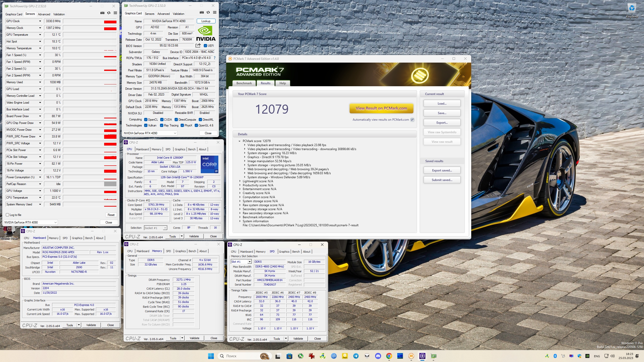
Task: Enable Log to file checkbox
Action: [x=7, y=215]
